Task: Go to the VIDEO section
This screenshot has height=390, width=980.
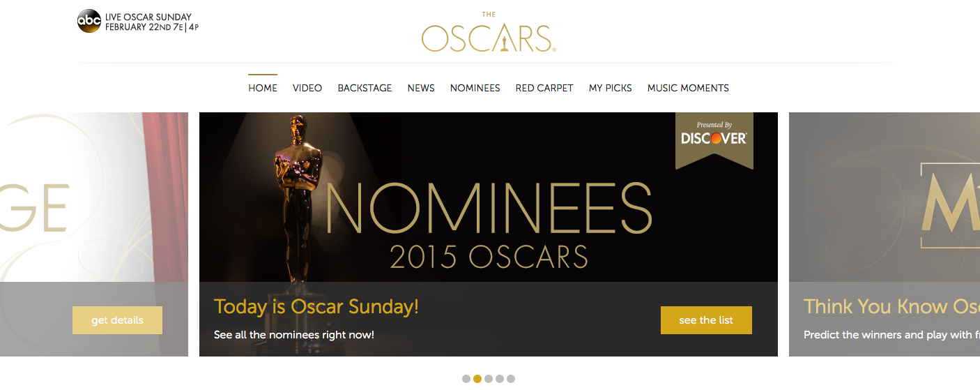Action: (x=307, y=88)
